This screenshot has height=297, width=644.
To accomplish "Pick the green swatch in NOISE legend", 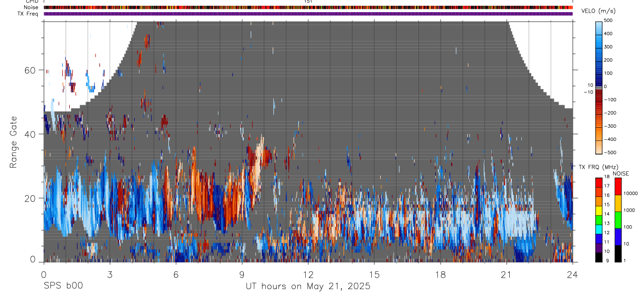I will (618, 219).
